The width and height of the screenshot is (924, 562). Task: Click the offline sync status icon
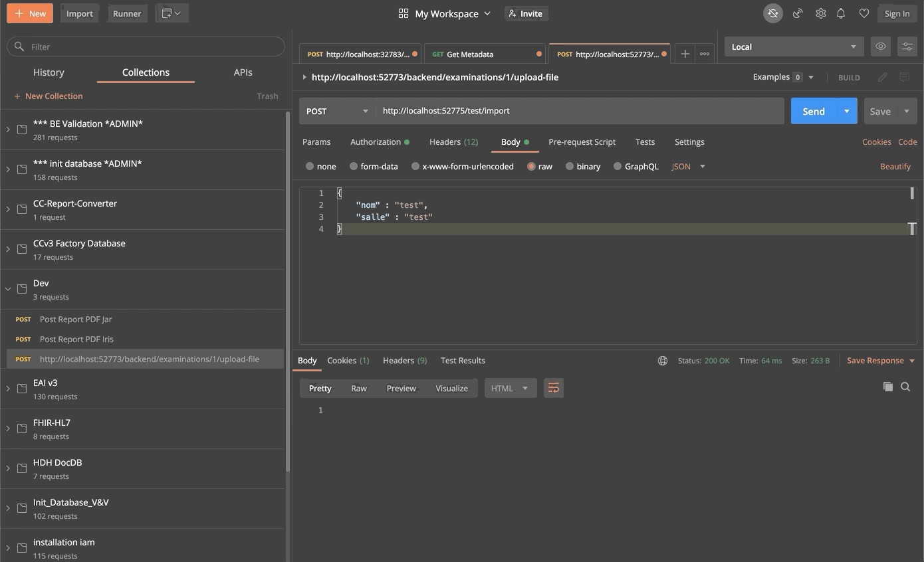tap(772, 13)
